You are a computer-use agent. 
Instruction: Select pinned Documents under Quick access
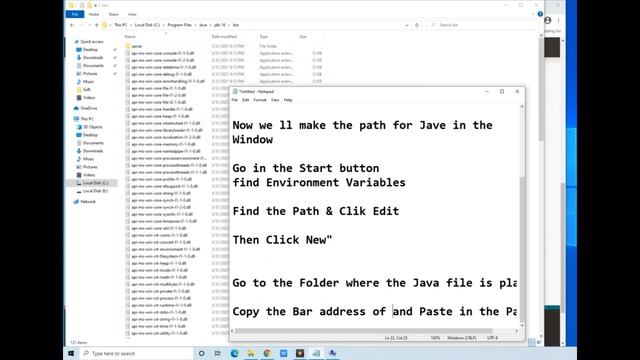pyautogui.click(x=93, y=65)
